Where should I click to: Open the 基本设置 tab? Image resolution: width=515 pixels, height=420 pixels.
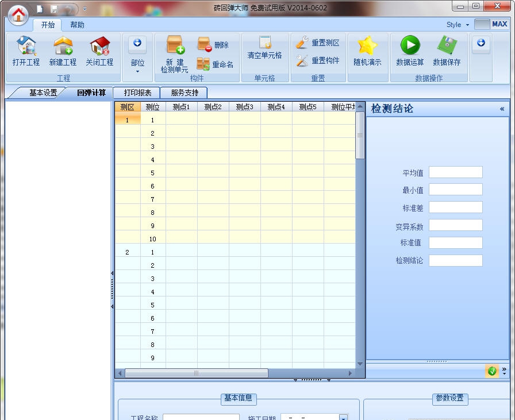pos(43,93)
